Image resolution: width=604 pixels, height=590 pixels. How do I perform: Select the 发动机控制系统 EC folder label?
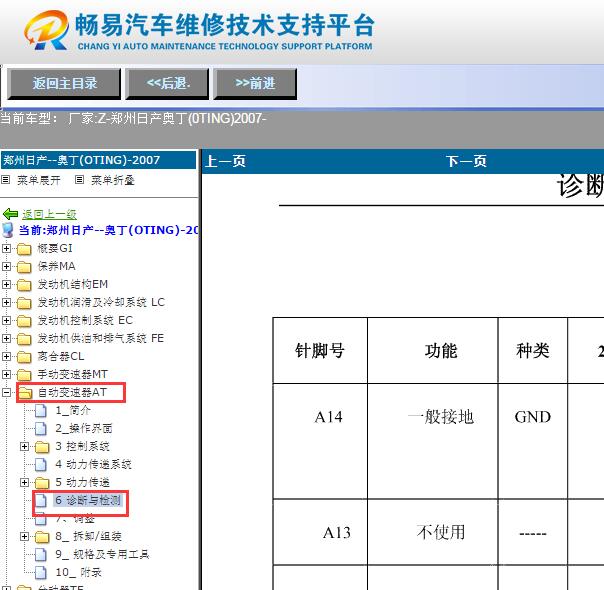[x=85, y=320]
